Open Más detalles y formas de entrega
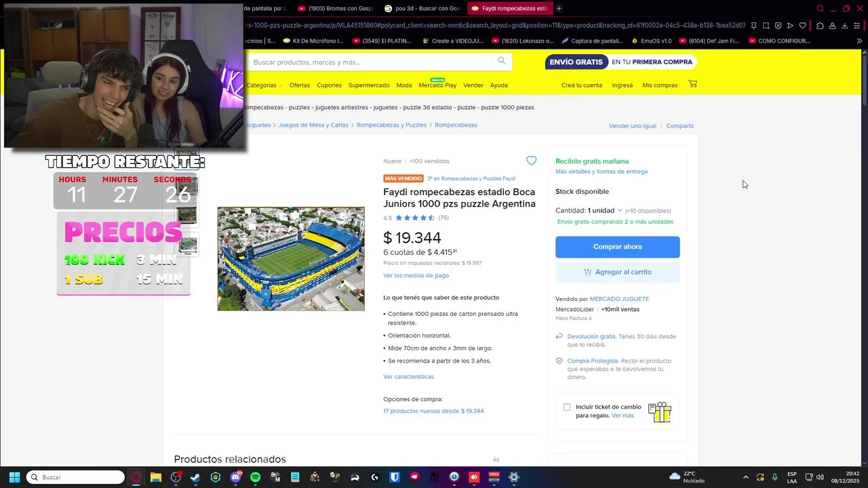 click(601, 171)
